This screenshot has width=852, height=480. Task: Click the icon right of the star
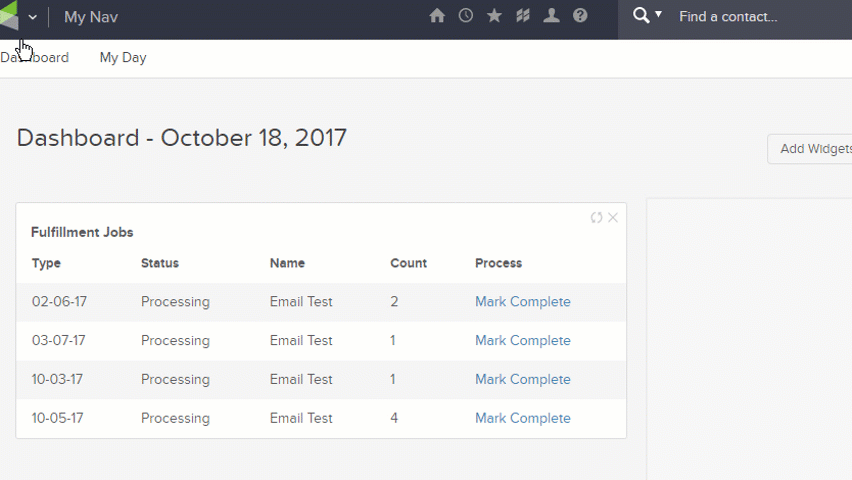[x=522, y=16]
